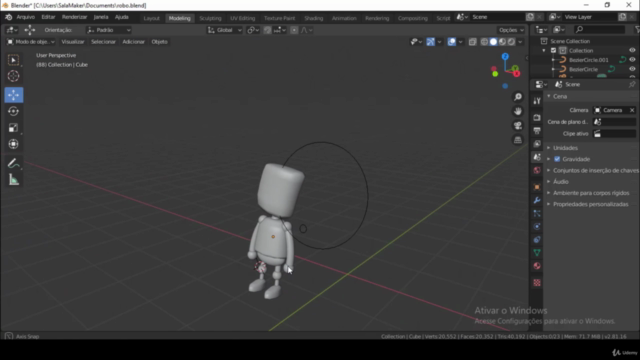Screen dimensions: 640x360
Task: Click the viewport zoom magnifier icon
Action: [x=518, y=97]
